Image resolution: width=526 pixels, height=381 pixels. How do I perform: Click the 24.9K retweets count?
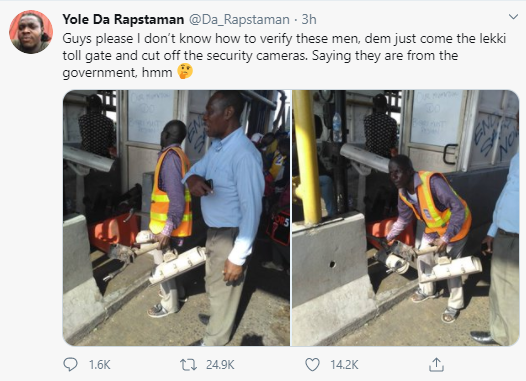click(x=220, y=365)
